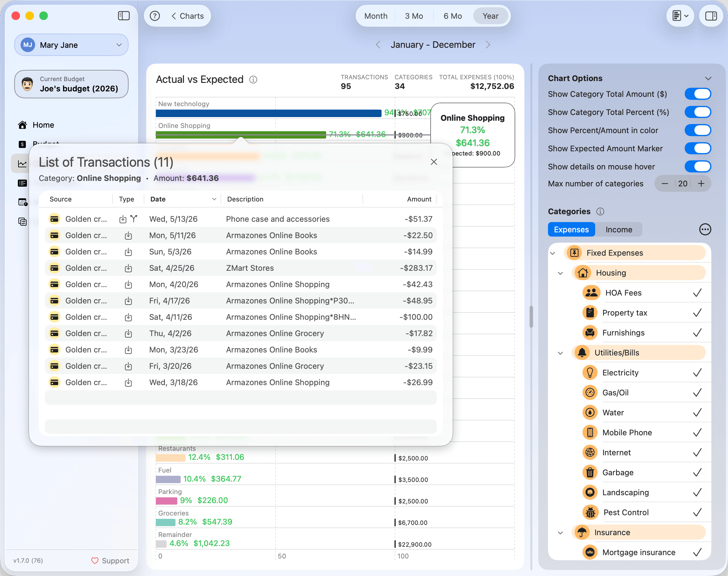Click the Home house icon in the sidebar

[22, 125]
